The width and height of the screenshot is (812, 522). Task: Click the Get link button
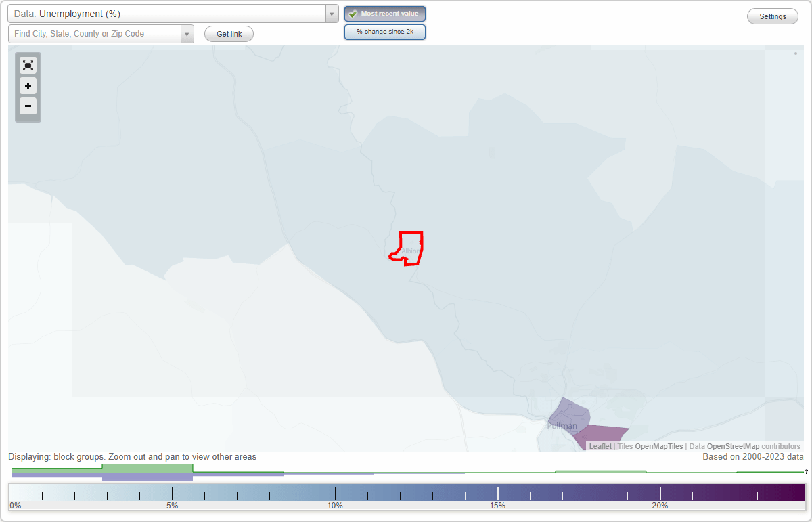pos(229,34)
